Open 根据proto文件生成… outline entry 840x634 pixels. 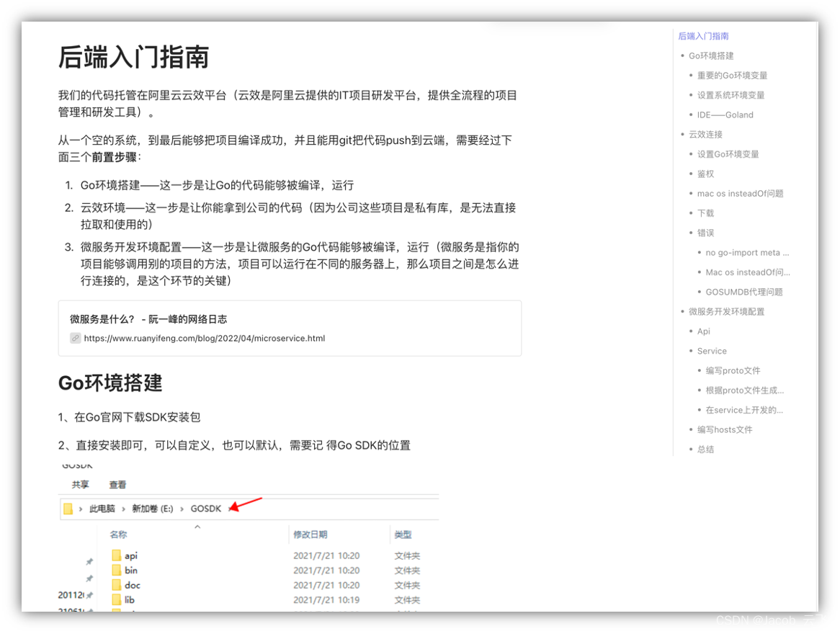(744, 390)
